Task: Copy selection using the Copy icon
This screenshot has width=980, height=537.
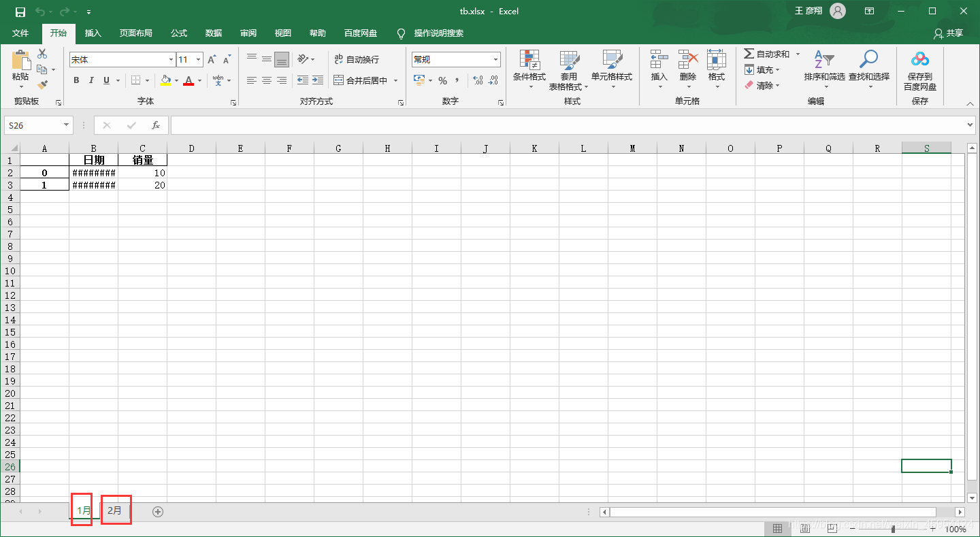Action: [42, 69]
